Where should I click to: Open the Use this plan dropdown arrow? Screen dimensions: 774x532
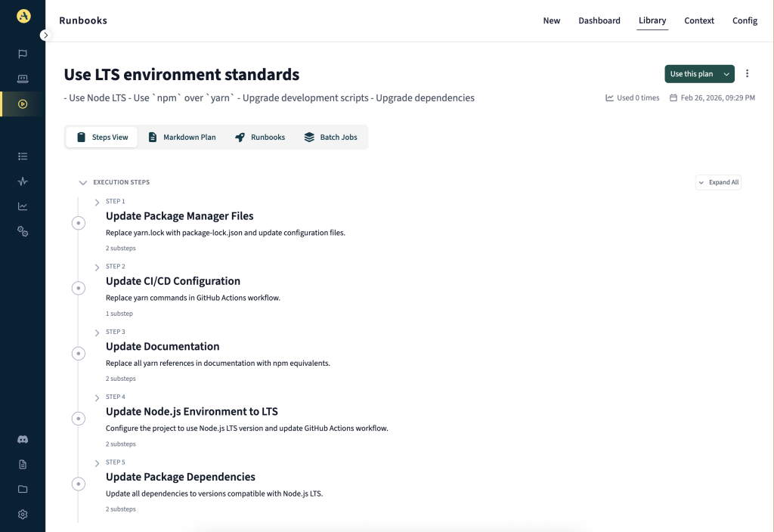coord(726,73)
